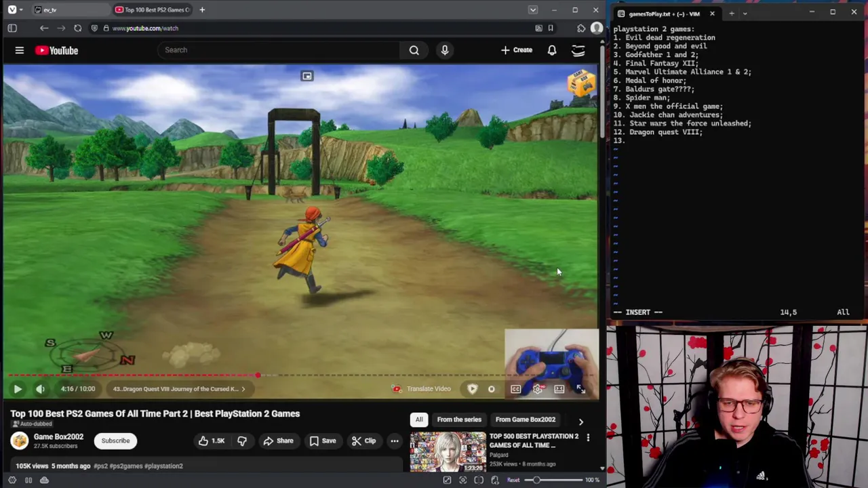Open more actions three-dot menu
Viewport: 868px width, 488px height.
395,441
